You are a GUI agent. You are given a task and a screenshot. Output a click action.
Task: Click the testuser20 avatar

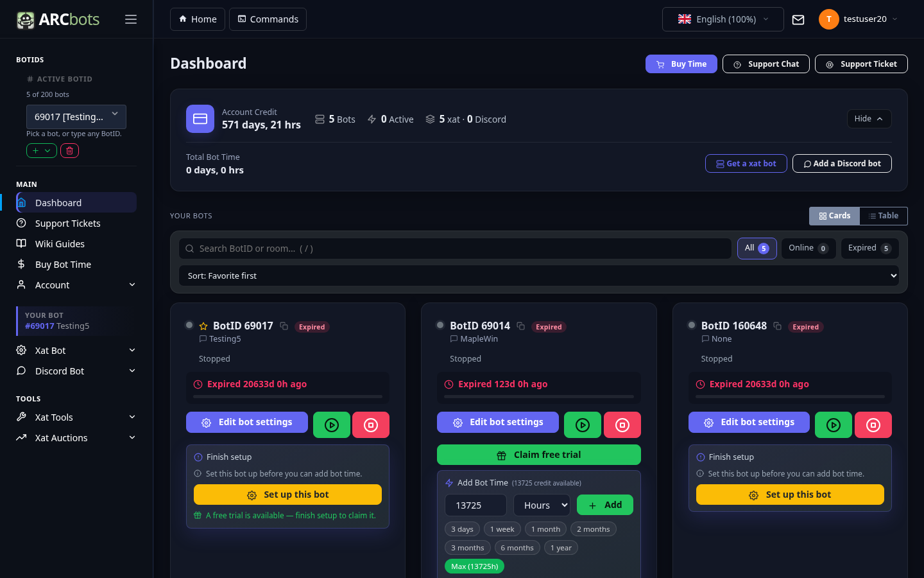pyautogui.click(x=829, y=19)
